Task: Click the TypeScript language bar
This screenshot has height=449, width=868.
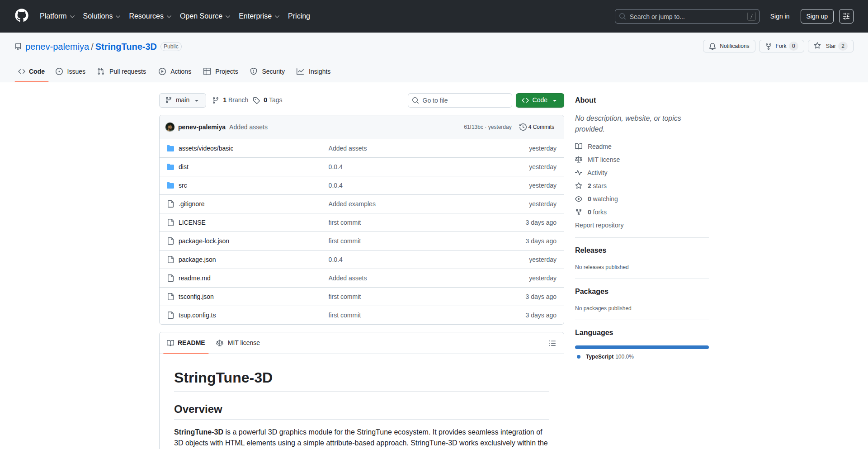Action: [x=642, y=347]
